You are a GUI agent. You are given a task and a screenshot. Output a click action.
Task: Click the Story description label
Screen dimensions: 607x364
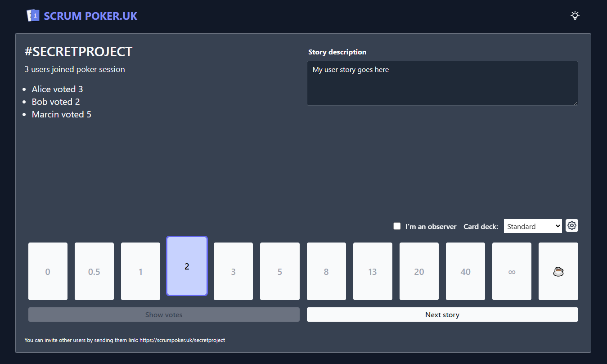pyautogui.click(x=337, y=52)
